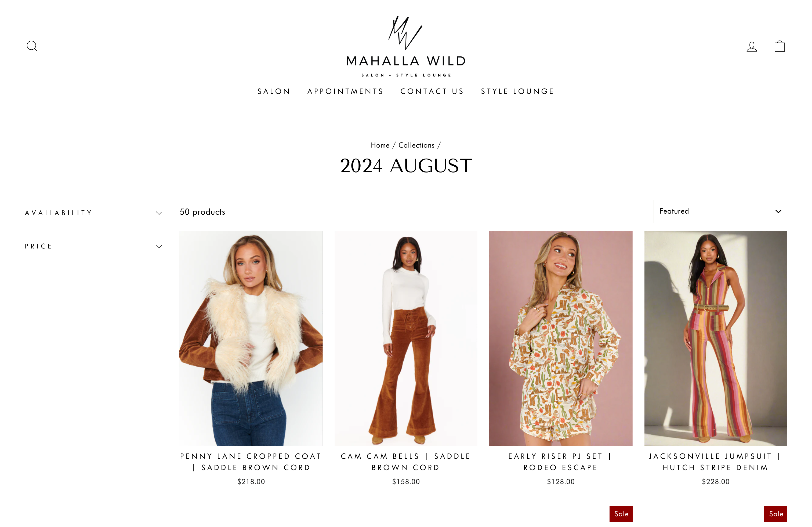The width and height of the screenshot is (812, 527).
Task: View the Cam Cam Bells pants photo
Action: point(406,338)
